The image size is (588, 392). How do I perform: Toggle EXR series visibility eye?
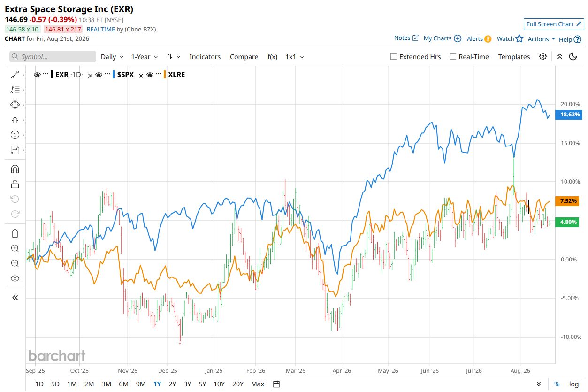(38, 74)
